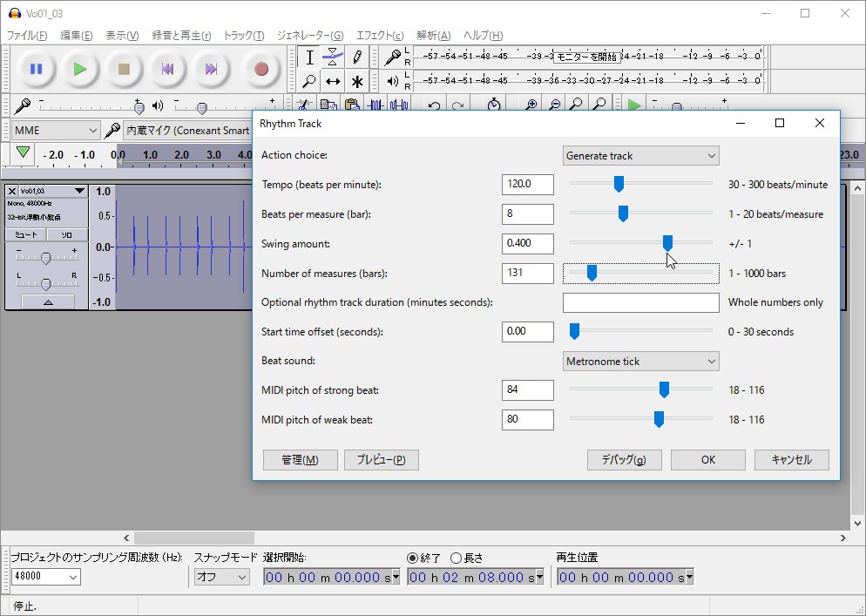Mute the Vo01_03 track
The height and width of the screenshot is (616, 866).
click(x=25, y=234)
